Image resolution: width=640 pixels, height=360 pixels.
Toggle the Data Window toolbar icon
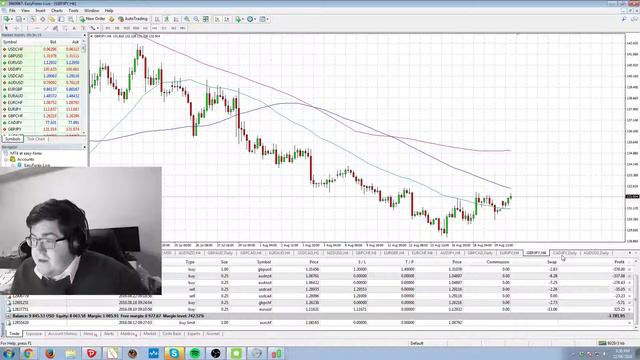[42, 19]
